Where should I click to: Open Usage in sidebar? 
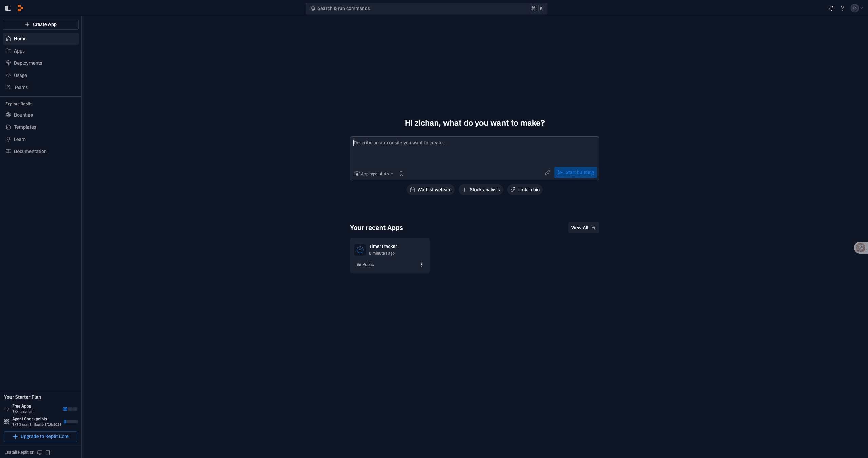(41, 75)
